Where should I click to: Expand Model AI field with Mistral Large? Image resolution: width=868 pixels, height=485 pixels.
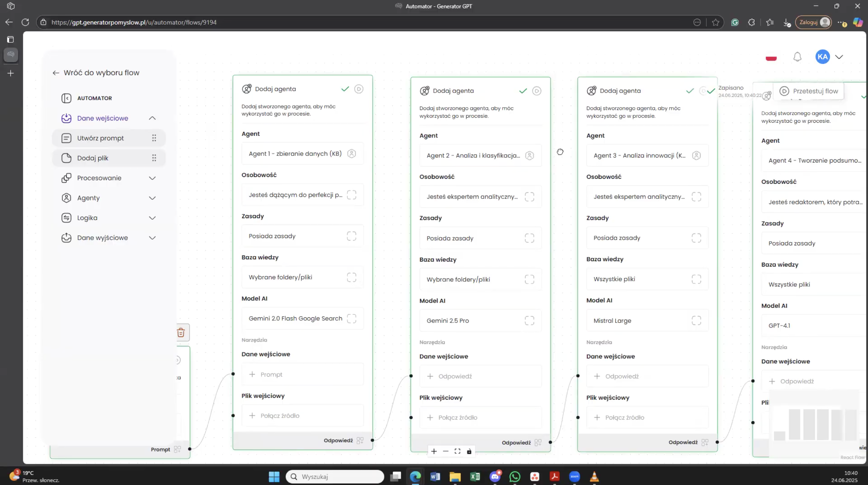[x=696, y=320]
